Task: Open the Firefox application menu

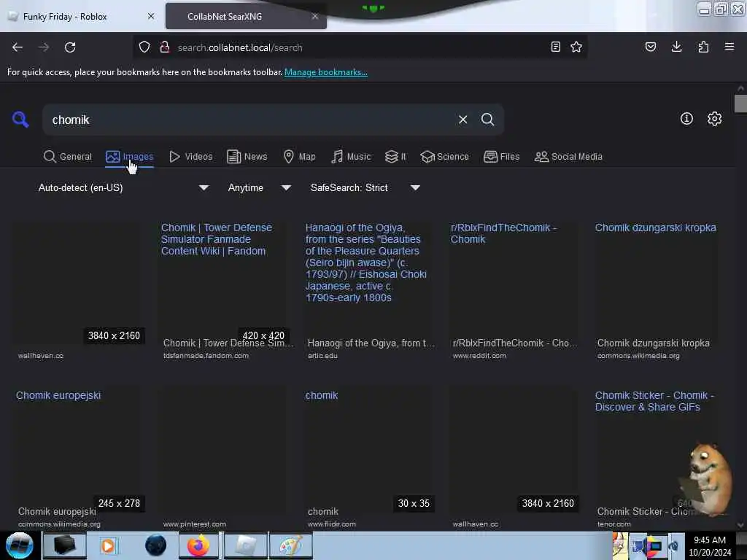Action: click(x=729, y=47)
